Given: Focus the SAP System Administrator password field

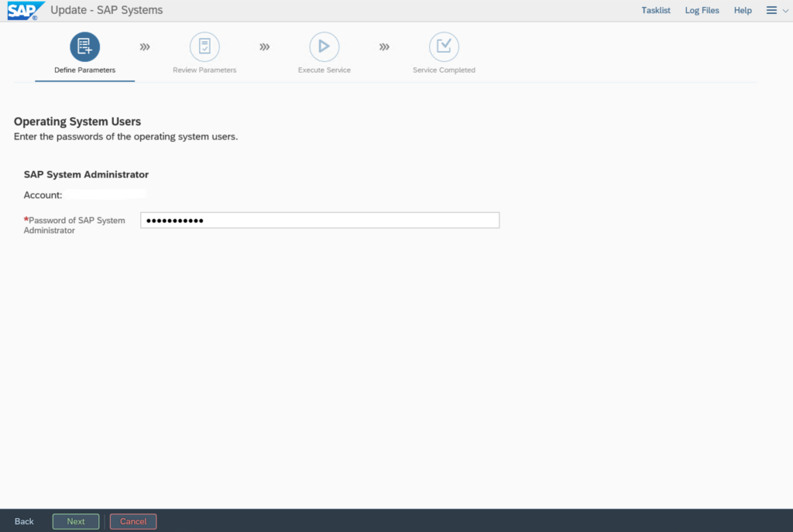Looking at the screenshot, I should pos(320,220).
